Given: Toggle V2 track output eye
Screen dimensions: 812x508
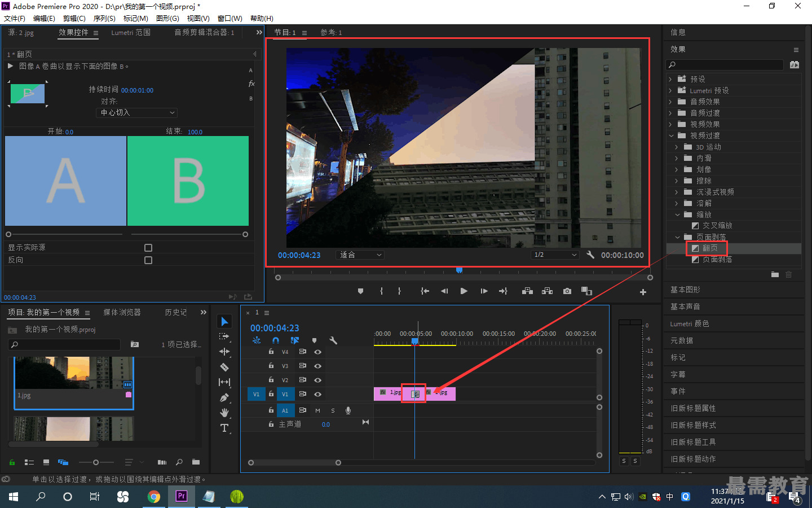Looking at the screenshot, I should [317, 380].
